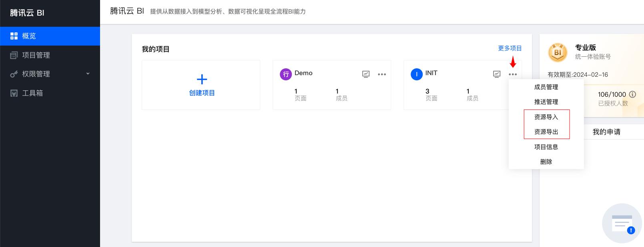Click the 专业版 edition title
Viewport: 644px width, 247px height.
(586, 48)
